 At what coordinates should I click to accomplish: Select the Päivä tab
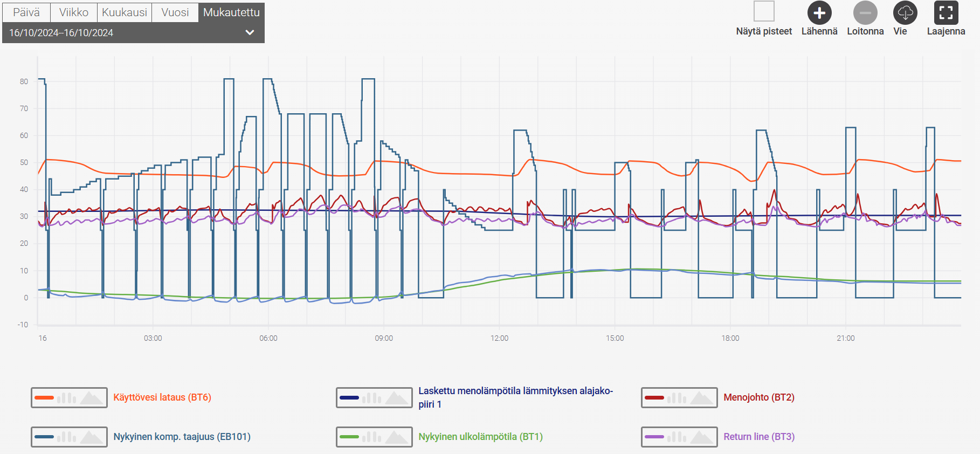pos(26,12)
